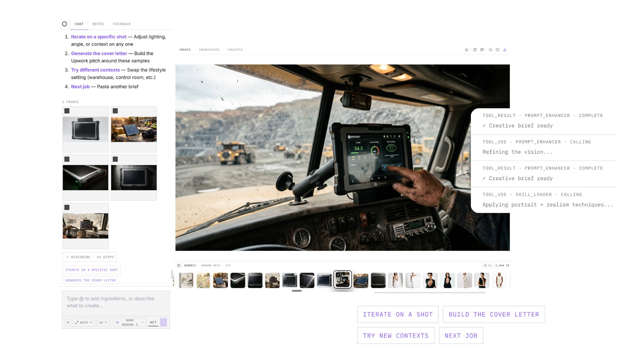The image size is (644, 362).
Task: Click the '5 FRAMES' label in the chat panel
Action: pos(70,102)
